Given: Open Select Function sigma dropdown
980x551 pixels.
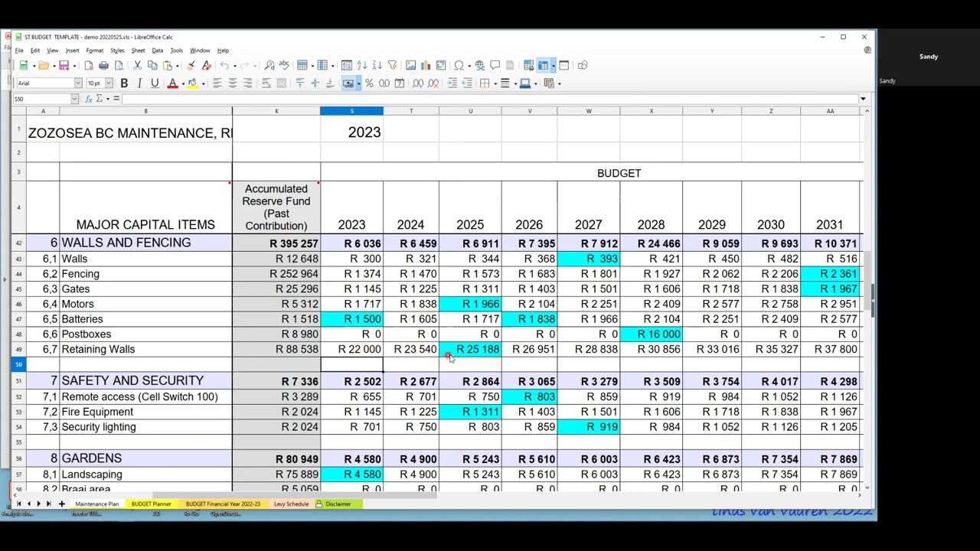Looking at the screenshot, I should click(108, 99).
